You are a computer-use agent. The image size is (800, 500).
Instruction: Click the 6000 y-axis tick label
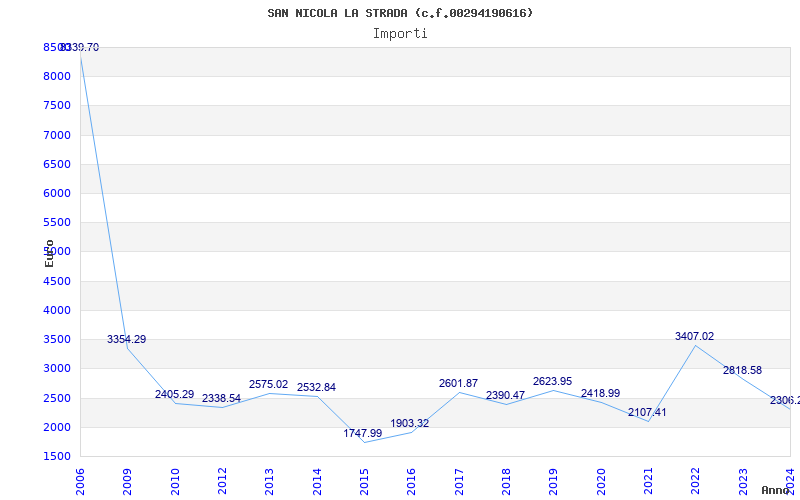pyautogui.click(x=57, y=193)
